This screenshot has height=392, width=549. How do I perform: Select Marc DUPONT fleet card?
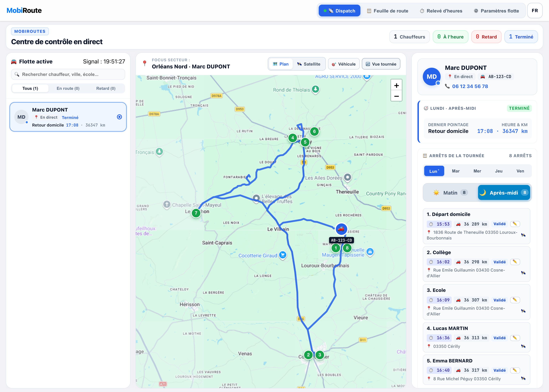68,117
